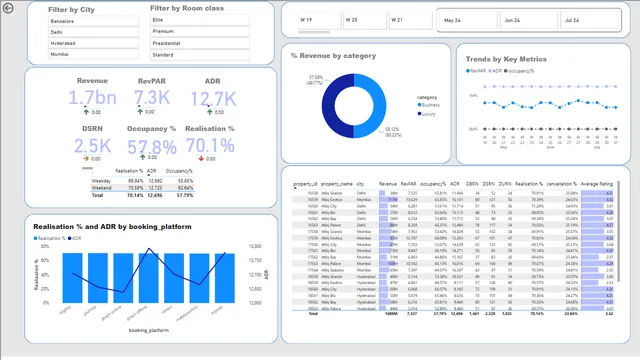Sort table by RevPAR column header

click(409, 184)
